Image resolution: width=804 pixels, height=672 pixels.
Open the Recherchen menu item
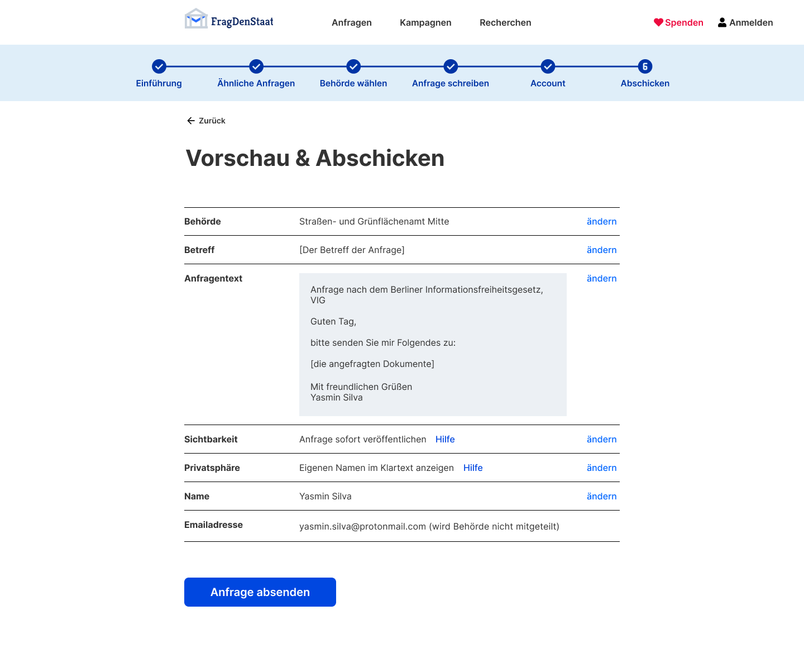(505, 22)
